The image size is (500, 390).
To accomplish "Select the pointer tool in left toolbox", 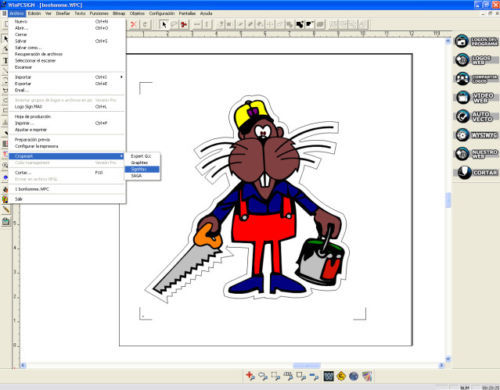I will point(5,39).
